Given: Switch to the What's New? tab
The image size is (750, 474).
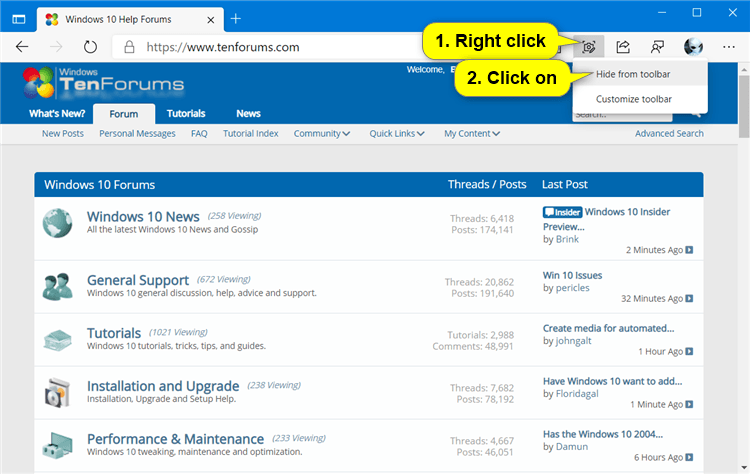Looking at the screenshot, I should tap(57, 114).
